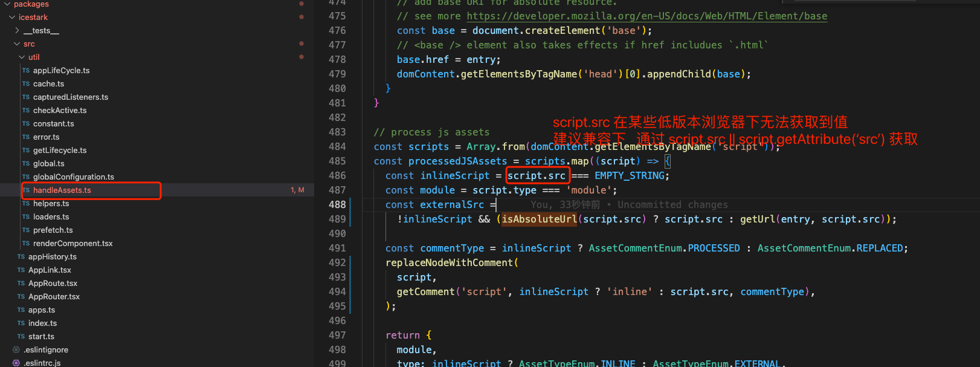Click the TS icon of index.ts
The height and width of the screenshot is (367, 980).
click(x=21, y=323)
